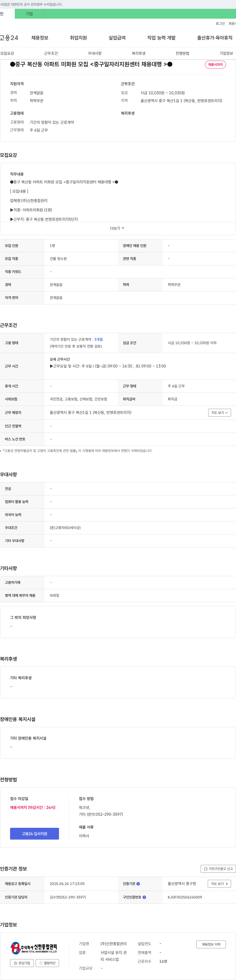Jump to 기업정보 section tab
Viewport: 236px width, 980px height.
226,53
